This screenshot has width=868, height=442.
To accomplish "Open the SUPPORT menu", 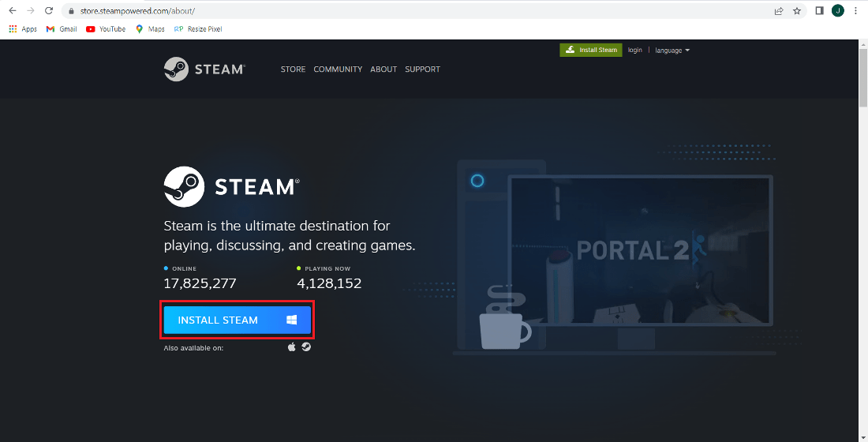I will [422, 69].
